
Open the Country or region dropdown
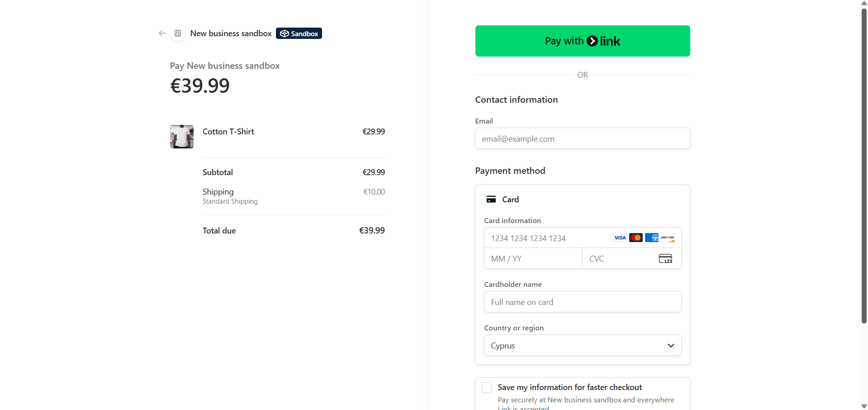(x=582, y=345)
